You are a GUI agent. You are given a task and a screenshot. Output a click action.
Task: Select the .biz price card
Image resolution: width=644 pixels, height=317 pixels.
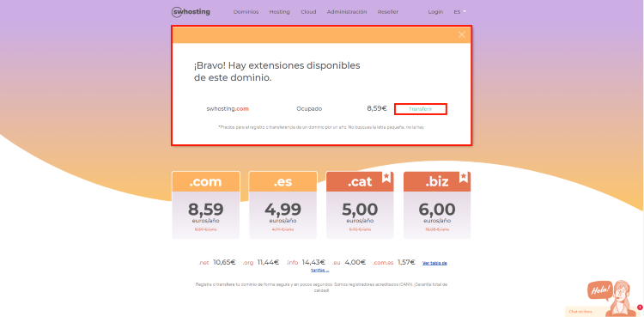click(437, 204)
